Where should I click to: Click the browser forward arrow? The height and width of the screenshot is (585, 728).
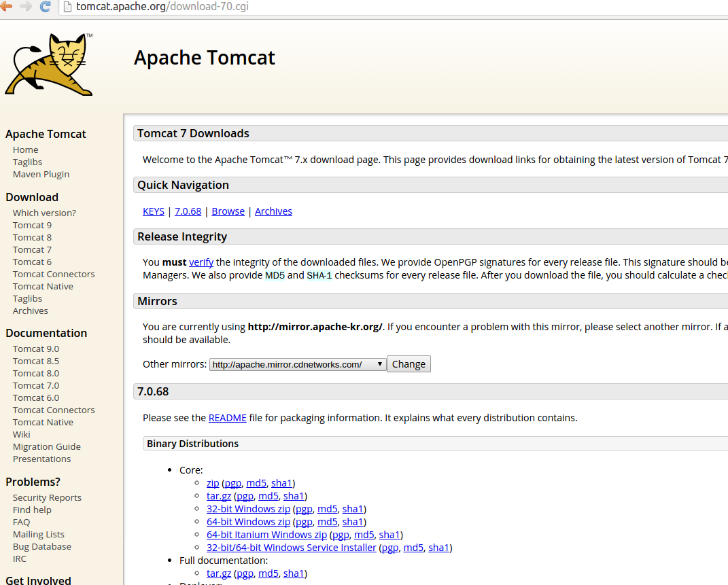coord(26,6)
